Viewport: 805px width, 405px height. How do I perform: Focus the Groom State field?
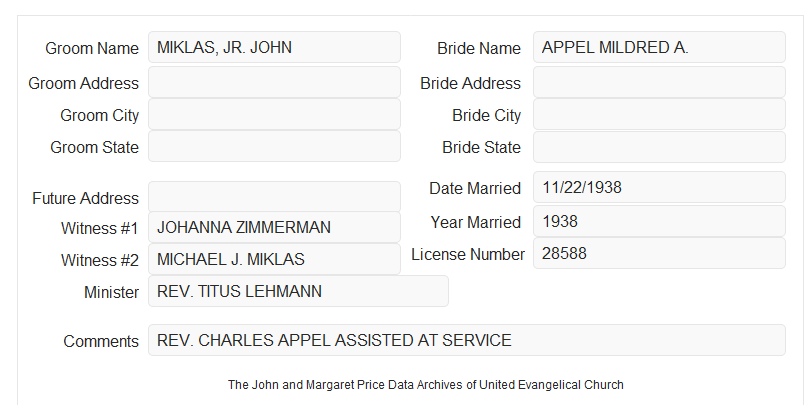click(x=274, y=146)
